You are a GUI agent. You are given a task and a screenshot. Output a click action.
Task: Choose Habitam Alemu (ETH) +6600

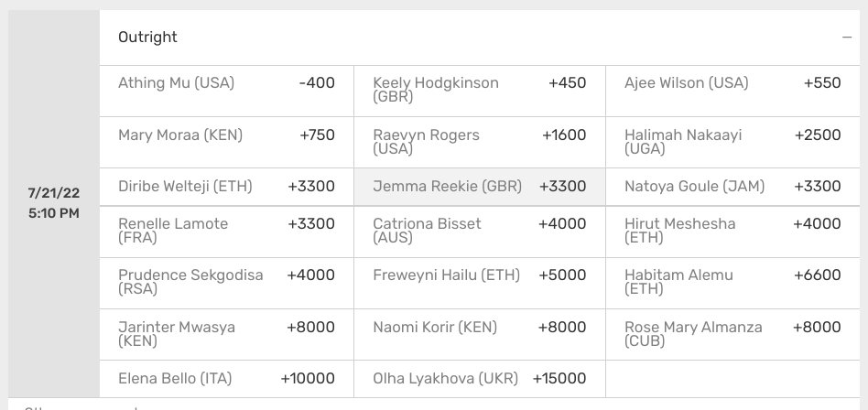click(732, 283)
